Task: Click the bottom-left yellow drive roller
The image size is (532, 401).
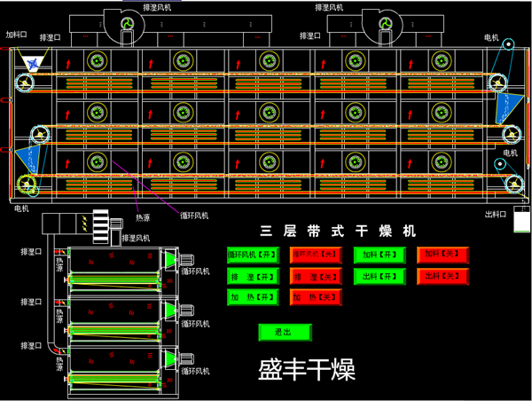Action: coord(27,186)
